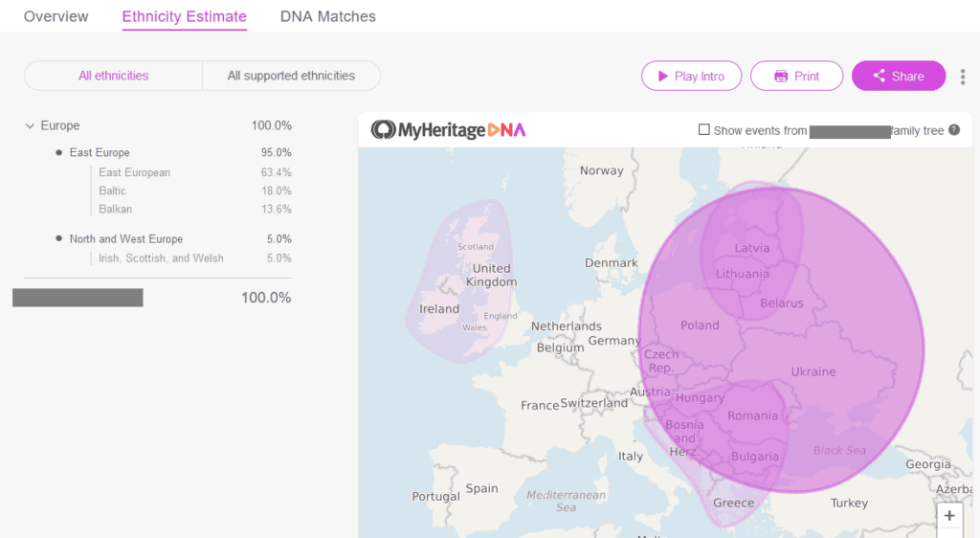Open the Overview tab
Screen dimensions: 980x538
tap(56, 16)
